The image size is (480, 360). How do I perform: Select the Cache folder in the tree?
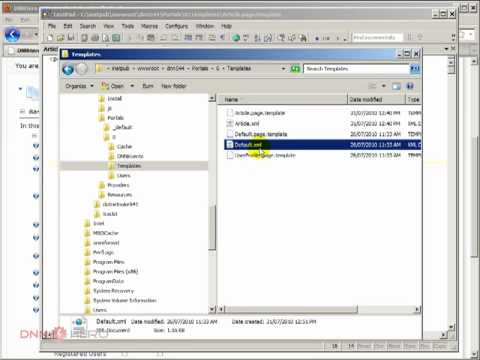click(120, 147)
